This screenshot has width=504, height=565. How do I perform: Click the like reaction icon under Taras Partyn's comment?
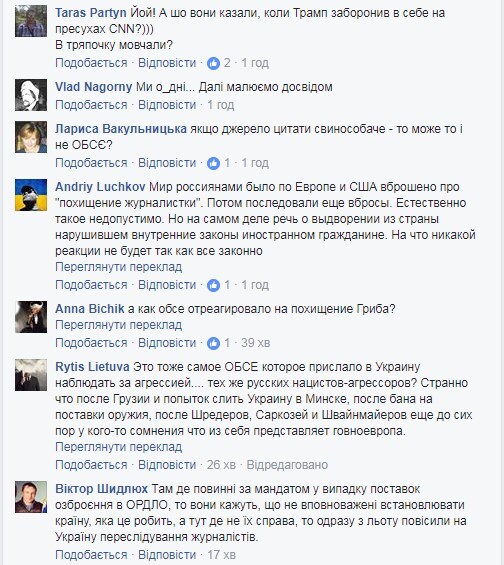[213, 63]
